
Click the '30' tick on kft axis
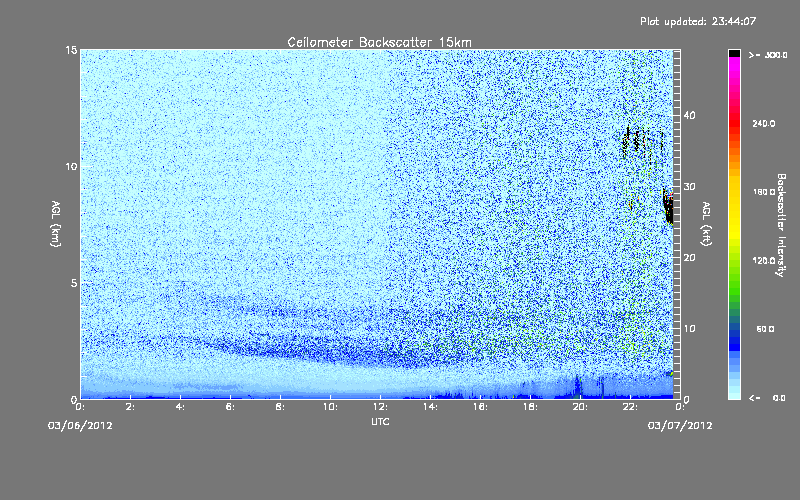(689, 186)
